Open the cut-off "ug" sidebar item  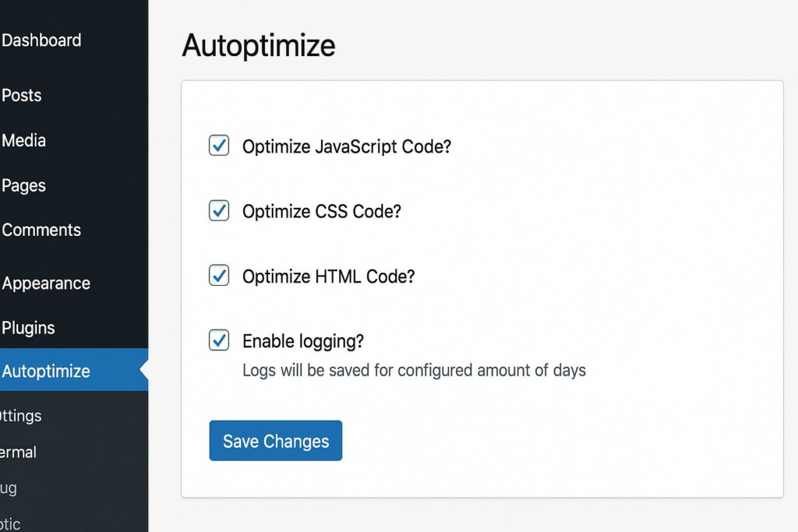[9, 489]
